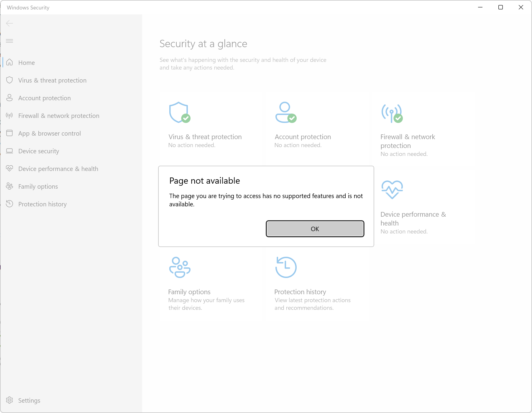The image size is (532, 413).
Task: Select Firewall & network protection sidebar item
Action: click(59, 116)
